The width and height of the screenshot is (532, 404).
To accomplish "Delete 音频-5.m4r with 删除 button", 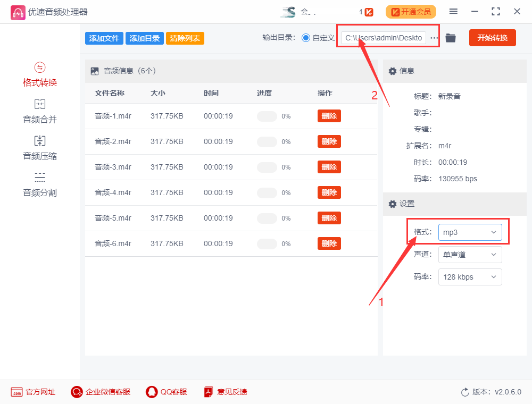I will pos(329,218).
